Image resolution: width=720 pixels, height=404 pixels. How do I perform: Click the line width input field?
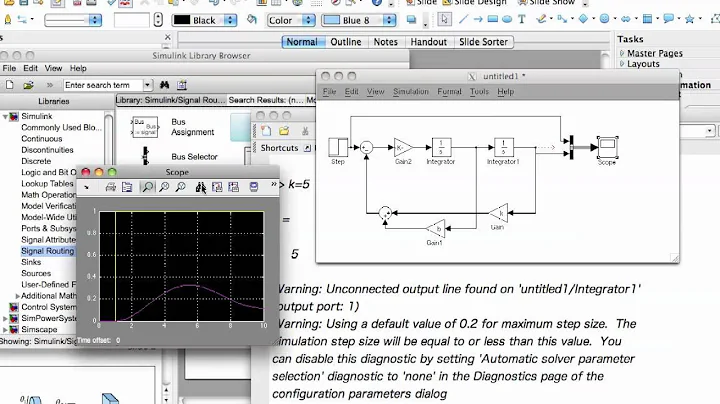coord(132,20)
